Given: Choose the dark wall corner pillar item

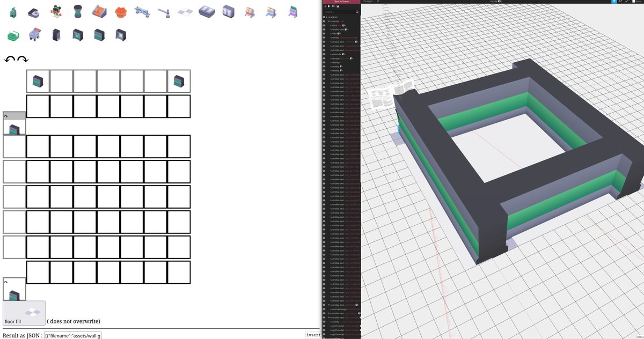Looking at the screenshot, I should [56, 35].
